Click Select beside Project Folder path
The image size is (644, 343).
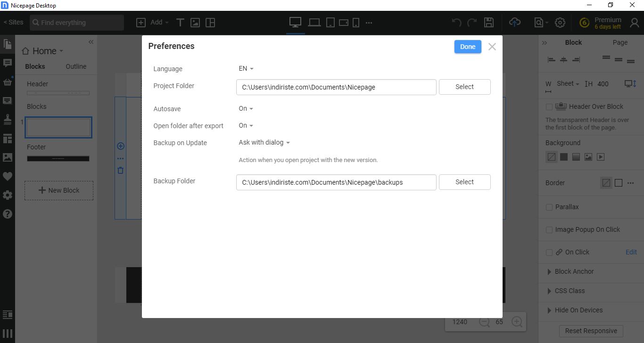(x=465, y=87)
